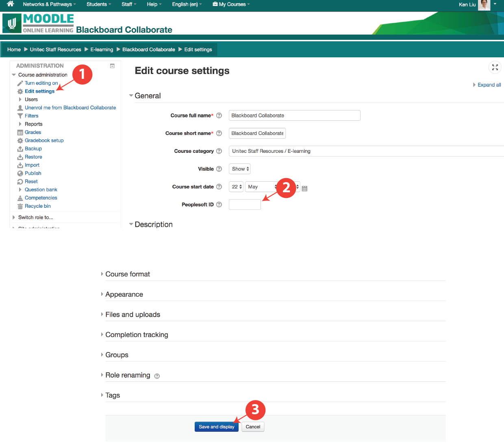Click the Publish globe icon

(20, 174)
